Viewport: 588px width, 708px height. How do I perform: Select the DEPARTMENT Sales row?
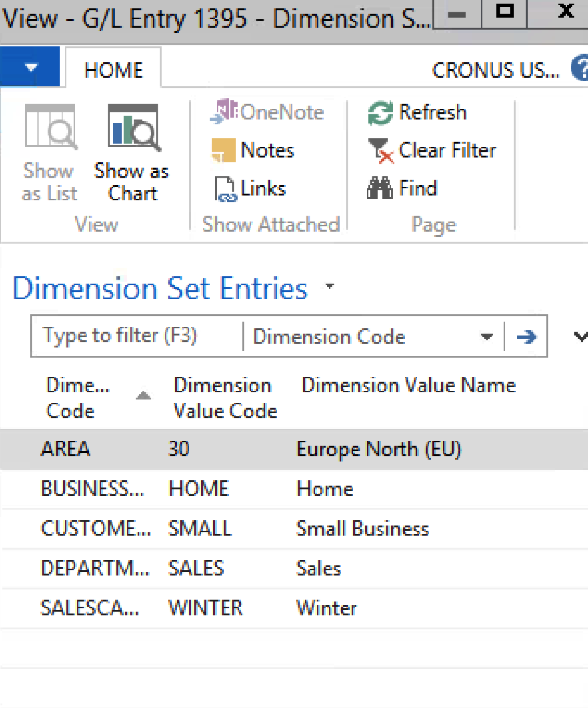[x=294, y=568]
